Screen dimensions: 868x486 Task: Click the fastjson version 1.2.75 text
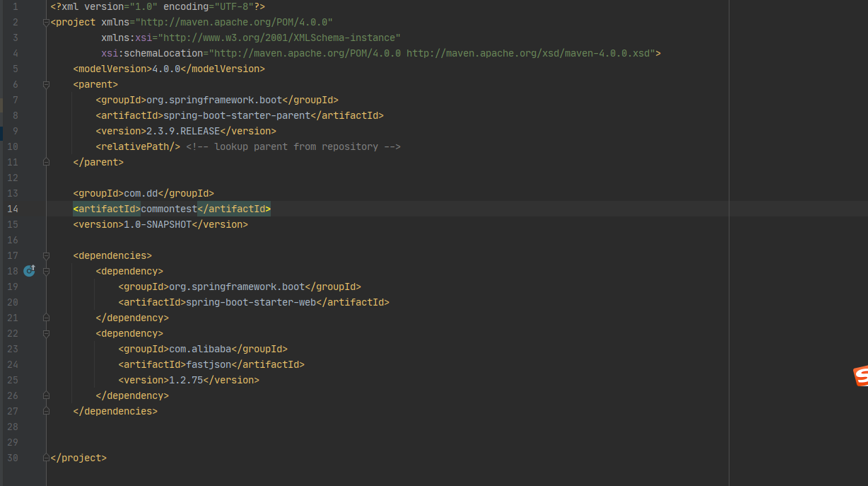pos(186,380)
